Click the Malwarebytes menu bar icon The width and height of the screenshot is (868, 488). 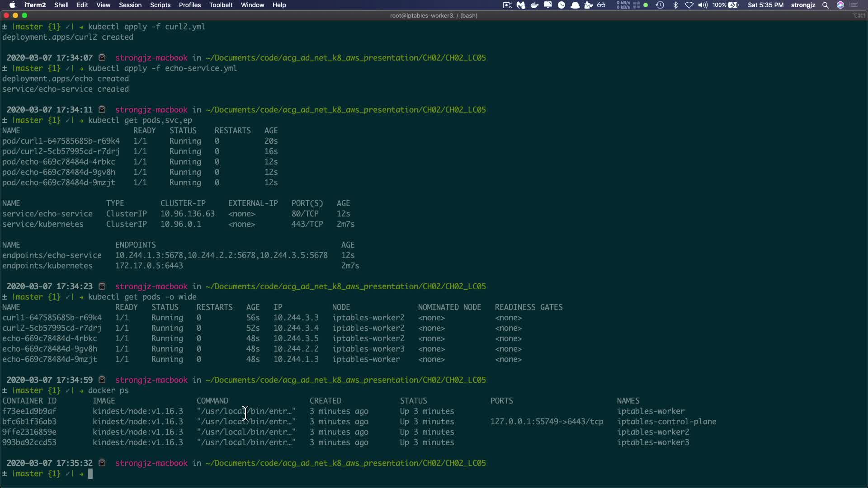[x=521, y=5]
